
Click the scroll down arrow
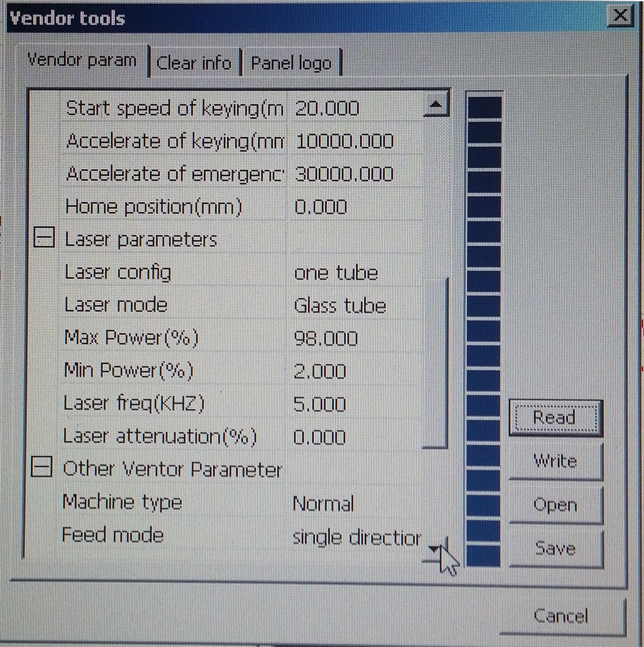pos(435,549)
